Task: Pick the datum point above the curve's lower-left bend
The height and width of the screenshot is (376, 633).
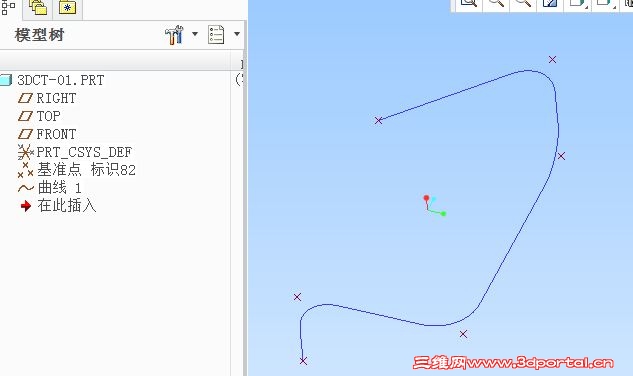Action: (297, 297)
